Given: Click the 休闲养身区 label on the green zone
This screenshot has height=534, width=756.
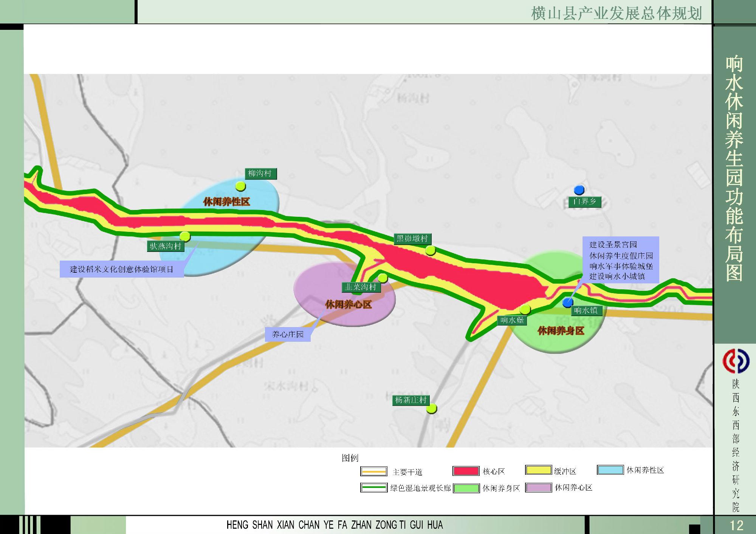Looking at the screenshot, I should click(x=561, y=331).
